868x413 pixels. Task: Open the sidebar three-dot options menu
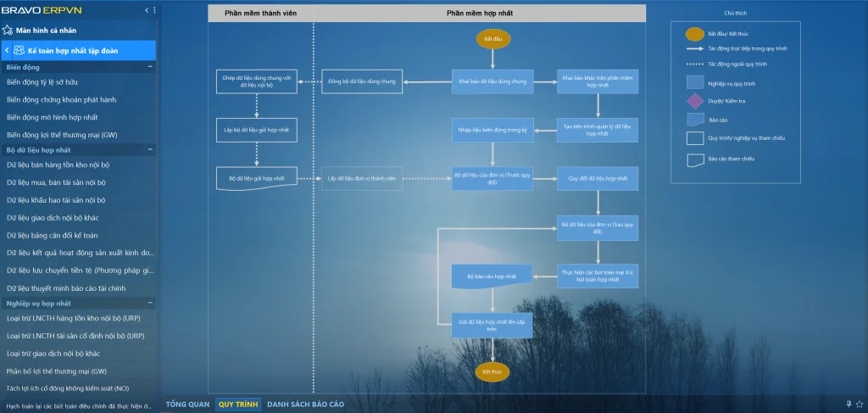153,10
